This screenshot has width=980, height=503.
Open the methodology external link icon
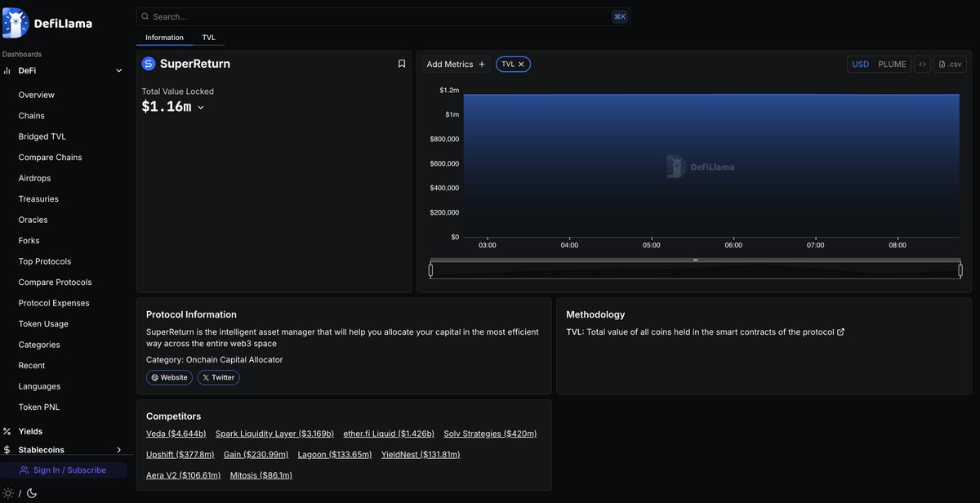coord(841,332)
